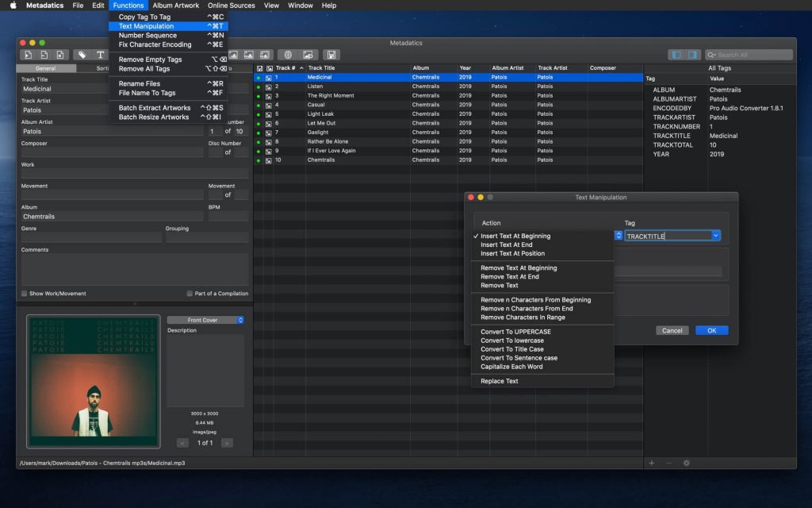Click the Cancel button in dialog
The width and height of the screenshot is (812, 508).
[672, 330]
